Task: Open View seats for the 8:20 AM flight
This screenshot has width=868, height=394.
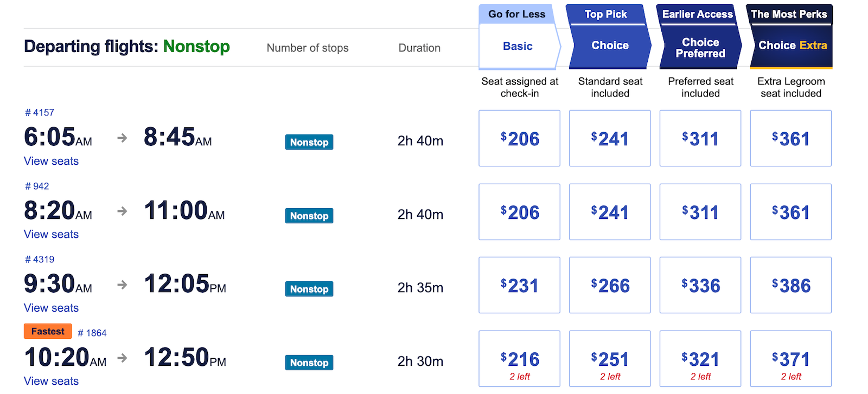Action: (x=50, y=234)
